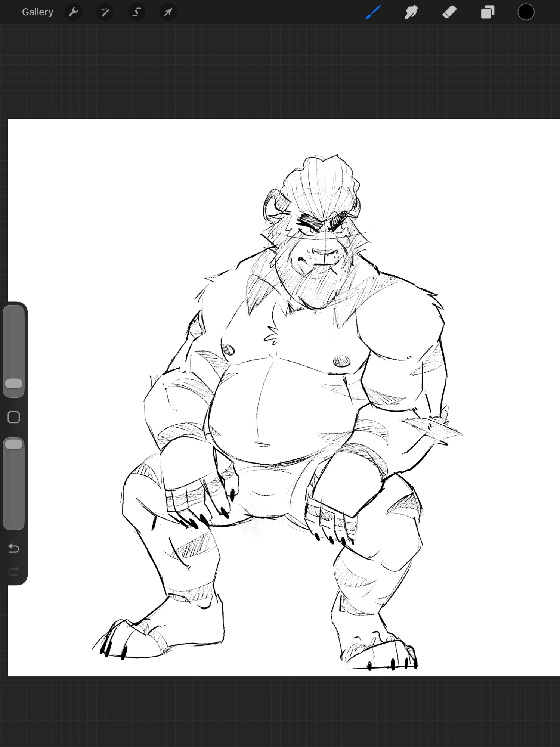The image size is (560, 747).
Task: Open the Layers panel
Action: pos(488,12)
